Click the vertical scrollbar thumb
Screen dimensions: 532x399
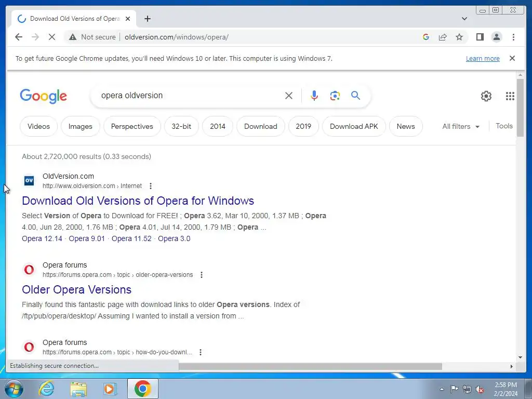520,108
